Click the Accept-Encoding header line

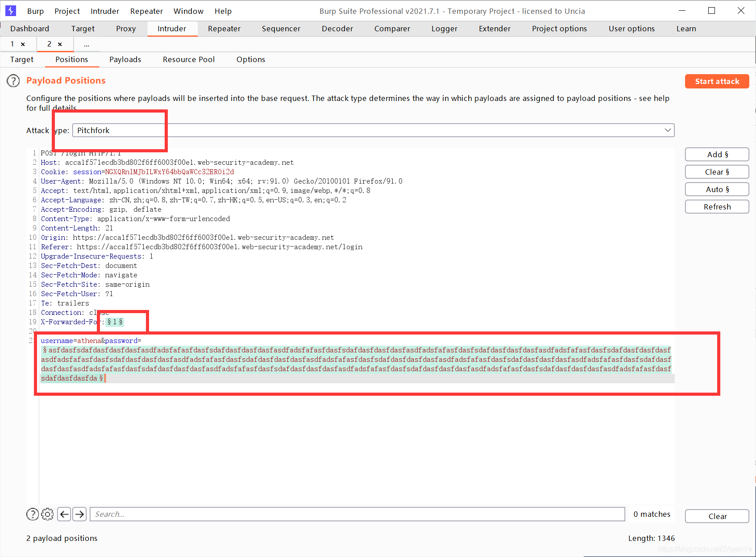101,209
